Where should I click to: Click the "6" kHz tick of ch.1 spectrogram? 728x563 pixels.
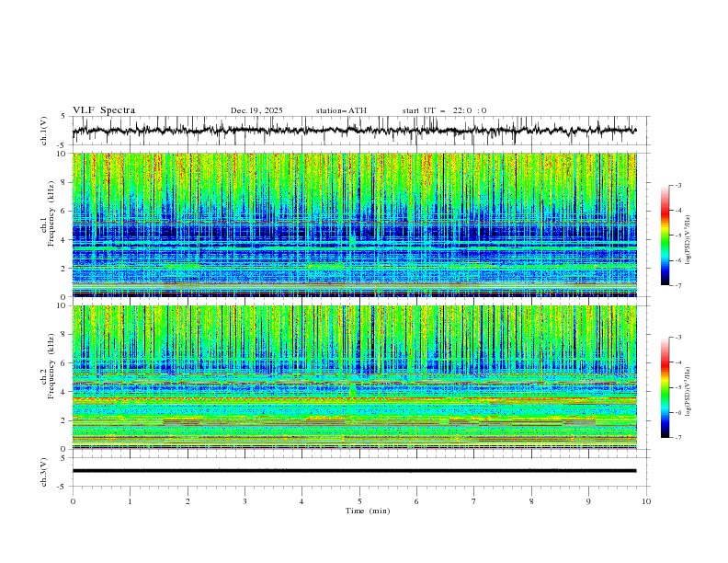(65, 211)
